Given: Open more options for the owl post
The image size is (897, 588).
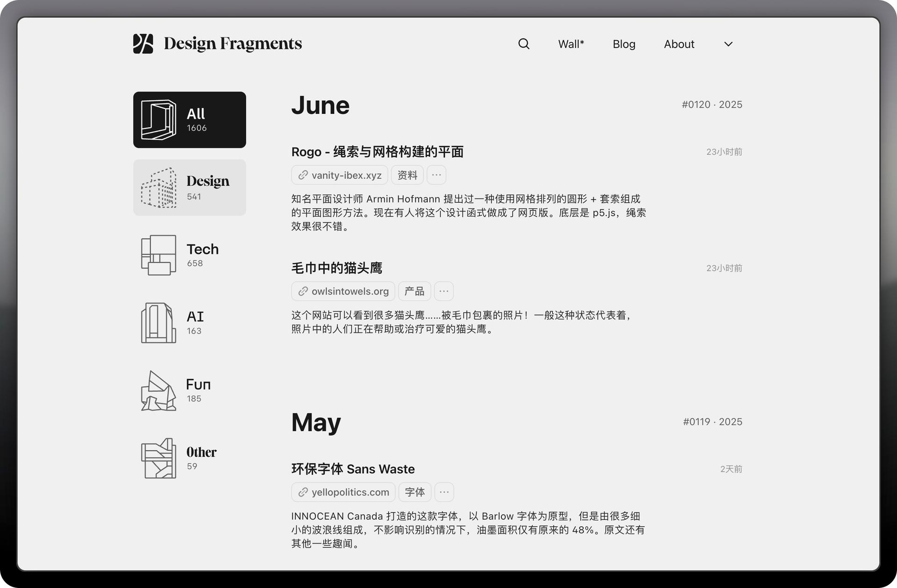Looking at the screenshot, I should pyautogui.click(x=443, y=291).
